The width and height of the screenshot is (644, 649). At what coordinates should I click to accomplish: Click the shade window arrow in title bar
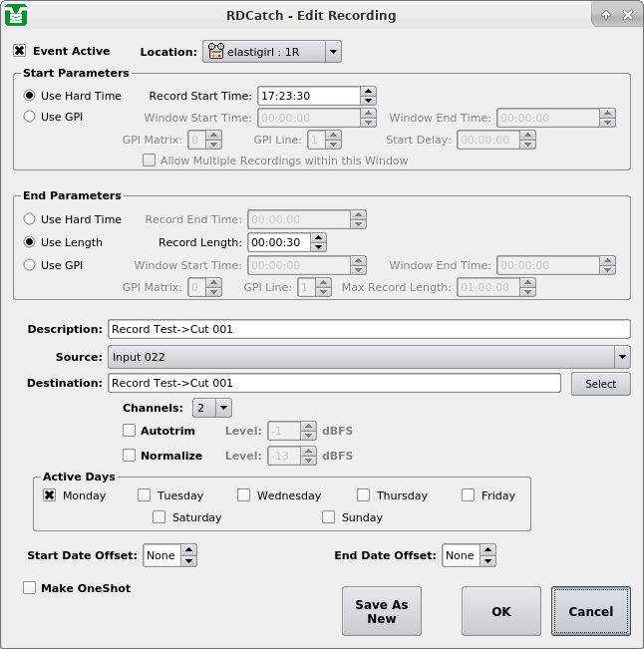coord(606,15)
